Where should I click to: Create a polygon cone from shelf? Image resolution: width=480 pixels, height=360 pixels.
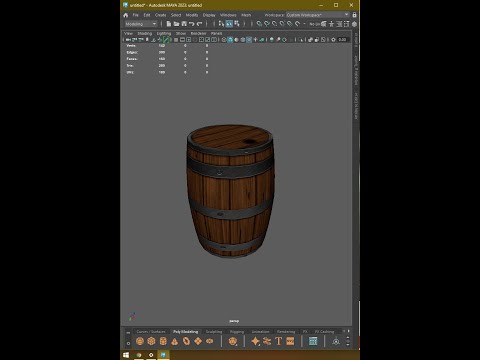pos(175,341)
